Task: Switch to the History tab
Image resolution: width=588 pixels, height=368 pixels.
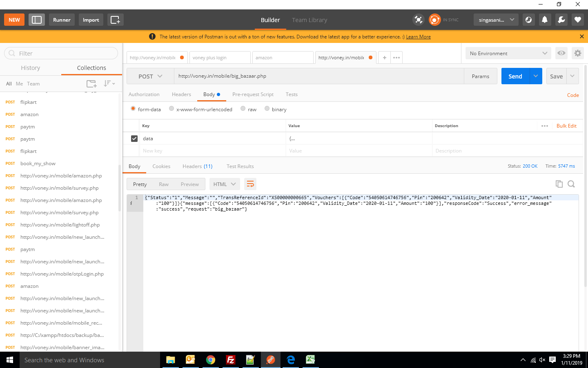Action: coord(31,68)
